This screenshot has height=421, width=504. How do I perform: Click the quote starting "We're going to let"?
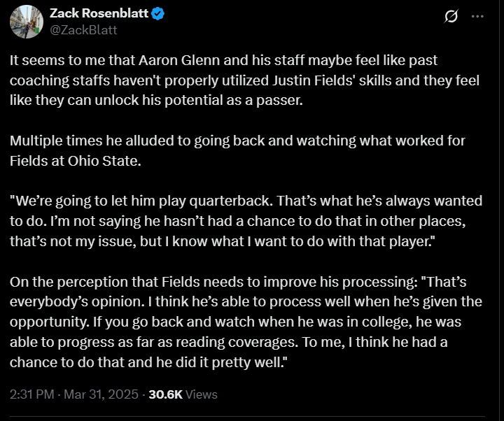coord(246,221)
